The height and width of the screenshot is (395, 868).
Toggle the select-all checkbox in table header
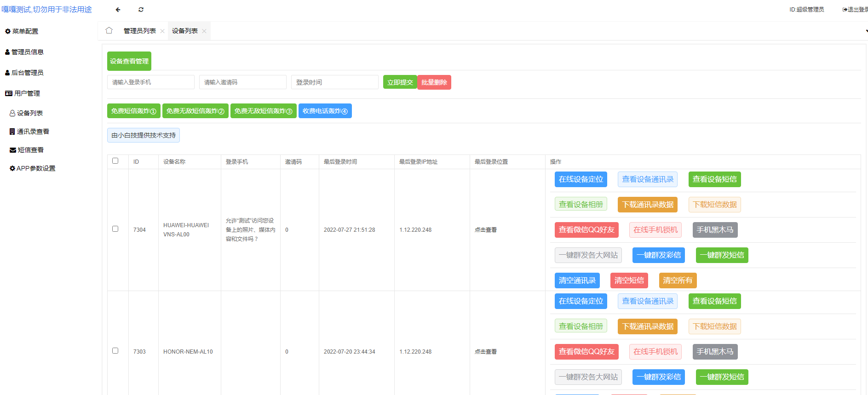pos(115,161)
